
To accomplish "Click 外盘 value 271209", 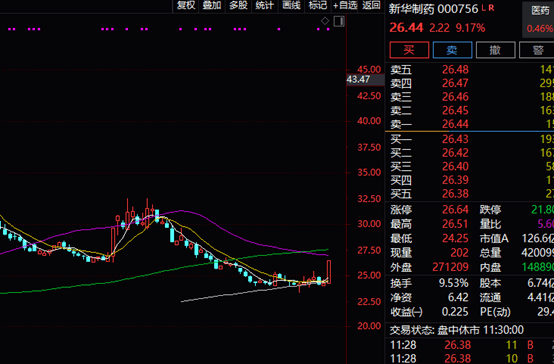I will click(x=451, y=267).
